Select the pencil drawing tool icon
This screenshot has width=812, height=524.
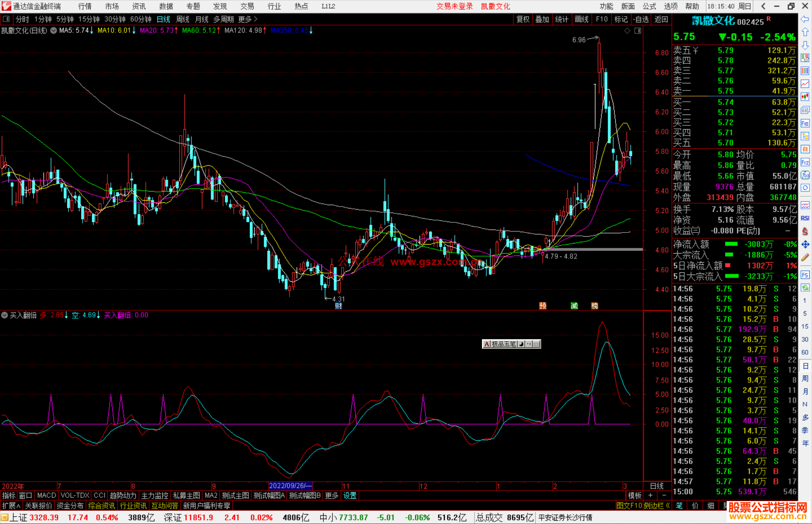coord(805,257)
